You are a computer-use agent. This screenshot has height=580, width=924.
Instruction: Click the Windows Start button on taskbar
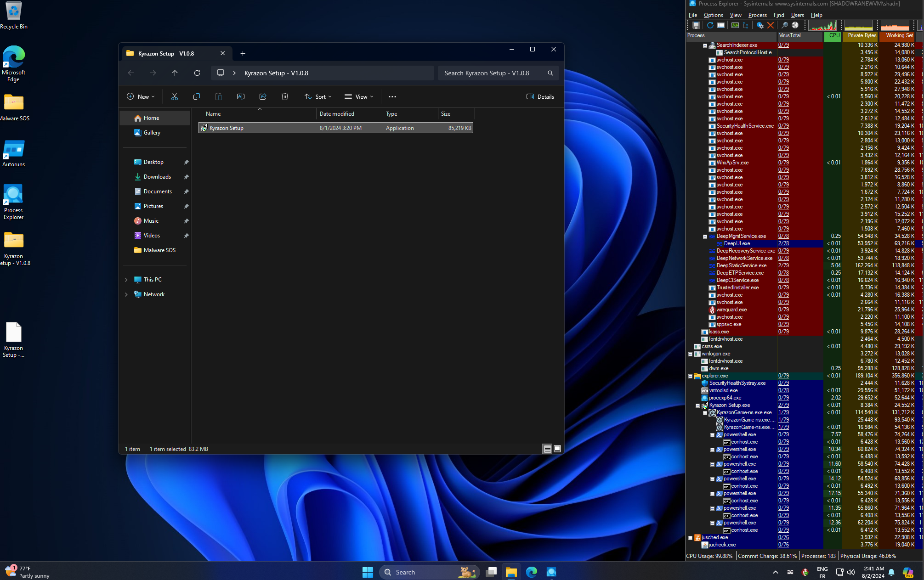click(368, 572)
